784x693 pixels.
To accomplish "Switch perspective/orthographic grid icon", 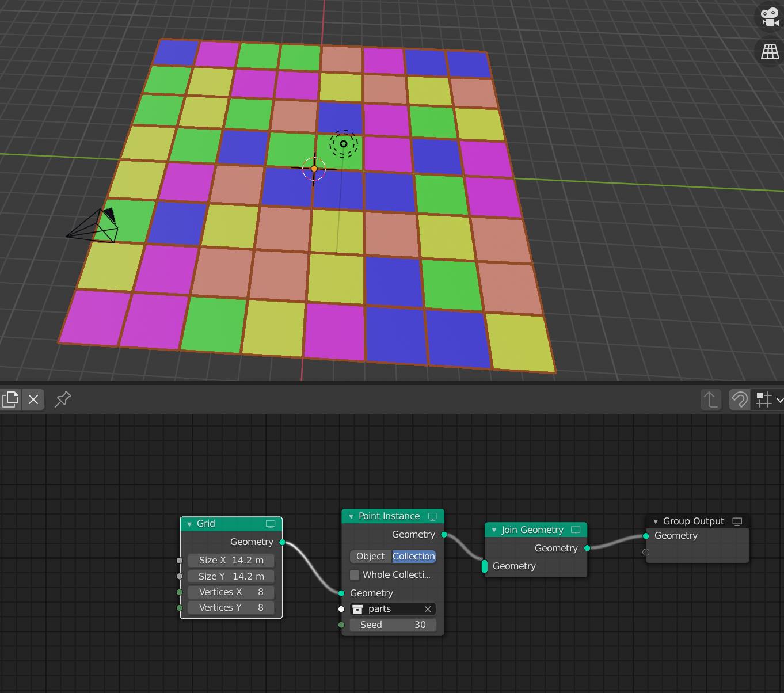I will click(770, 51).
